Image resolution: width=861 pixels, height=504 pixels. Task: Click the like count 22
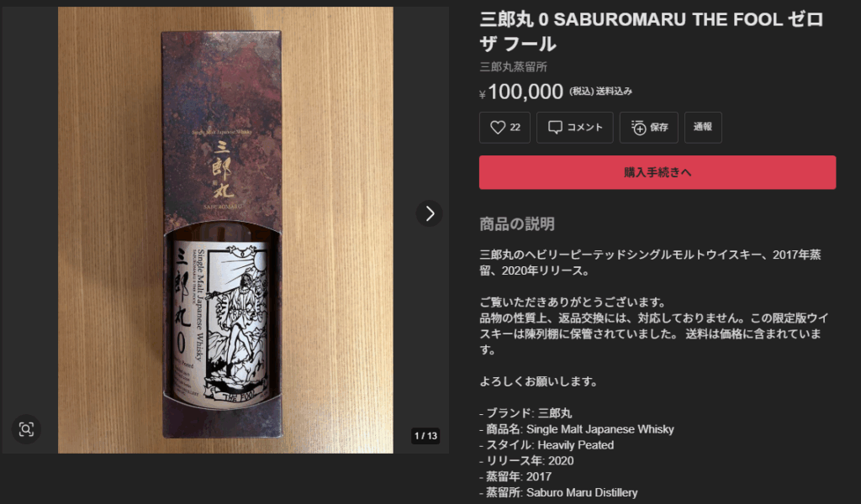(x=515, y=128)
